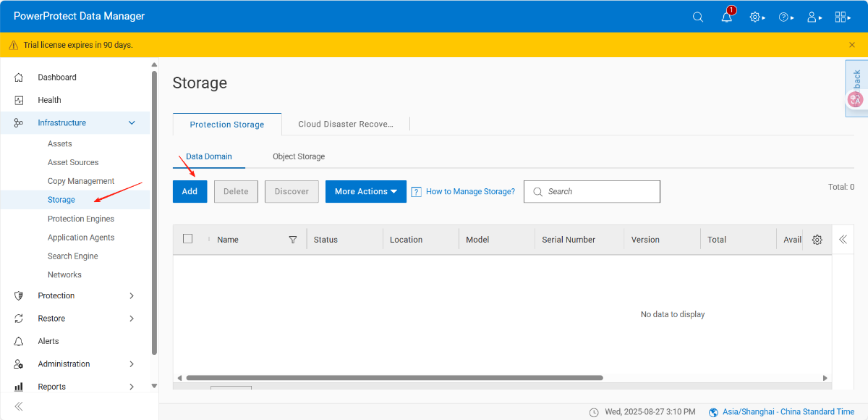This screenshot has width=868, height=420.
Task: Click the clock icon in status bar
Action: 594,412
